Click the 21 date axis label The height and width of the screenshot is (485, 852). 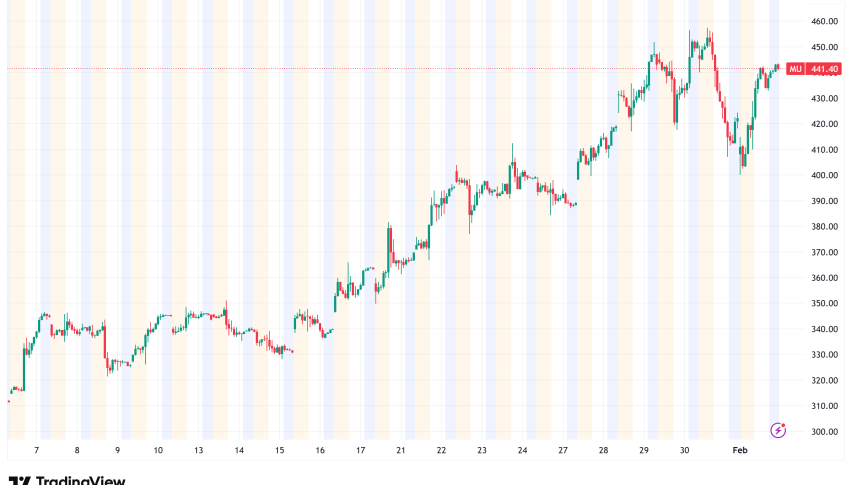coord(400,451)
